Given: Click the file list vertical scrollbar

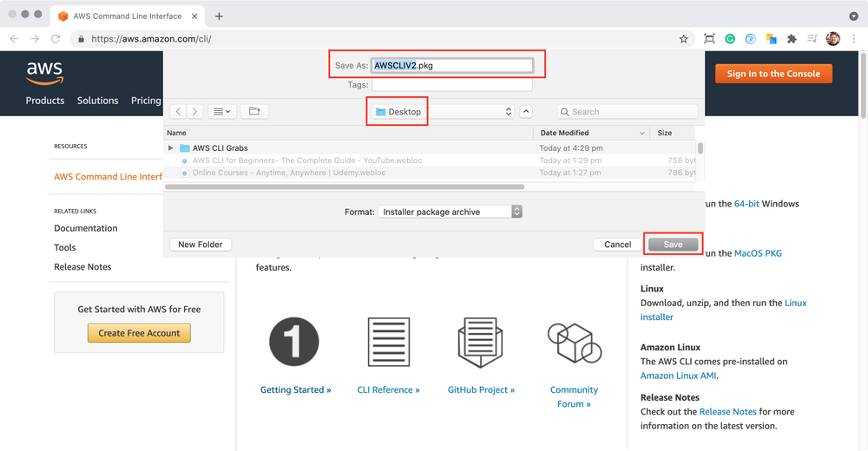Looking at the screenshot, I should 700,148.
